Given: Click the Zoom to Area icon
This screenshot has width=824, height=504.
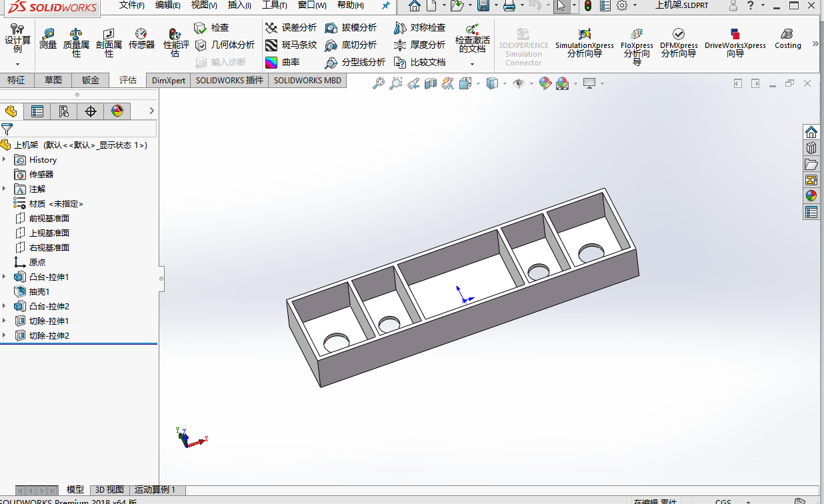Looking at the screenshot, I should click(x=396, y=83).
